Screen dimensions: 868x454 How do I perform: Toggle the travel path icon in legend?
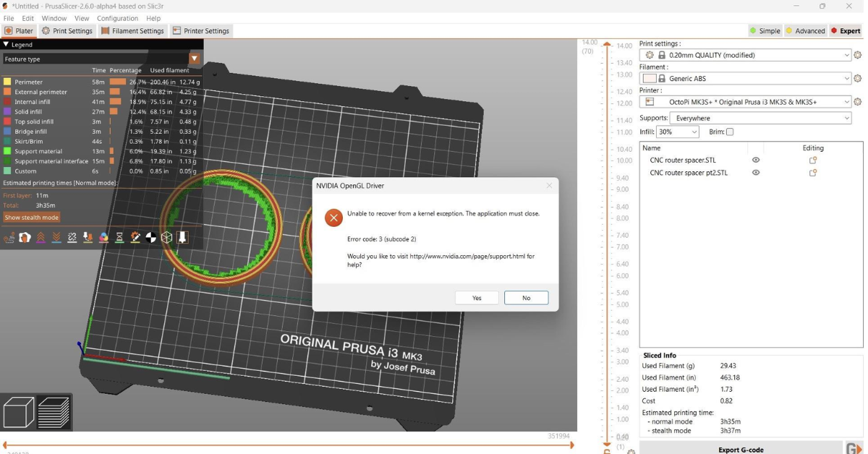[x=9, y=237]
